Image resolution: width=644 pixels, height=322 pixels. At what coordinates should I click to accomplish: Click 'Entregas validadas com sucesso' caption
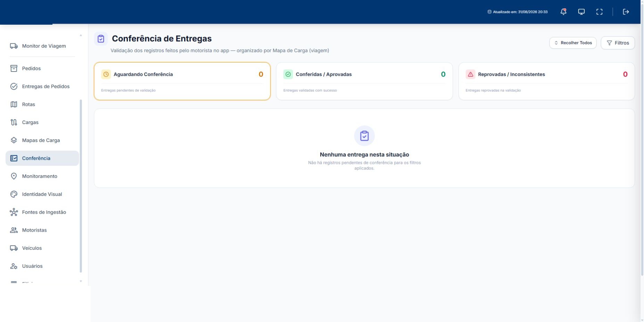pyautogui.click(x=310, y=90)
